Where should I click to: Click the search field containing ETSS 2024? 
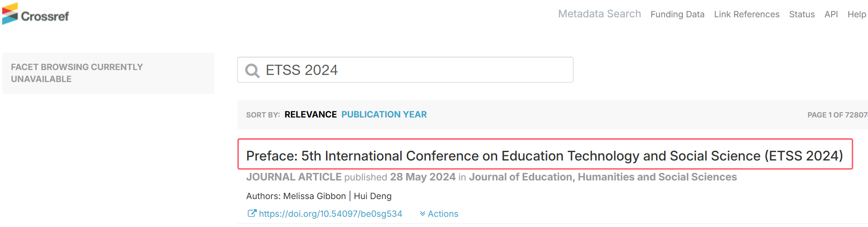[405, 70]
